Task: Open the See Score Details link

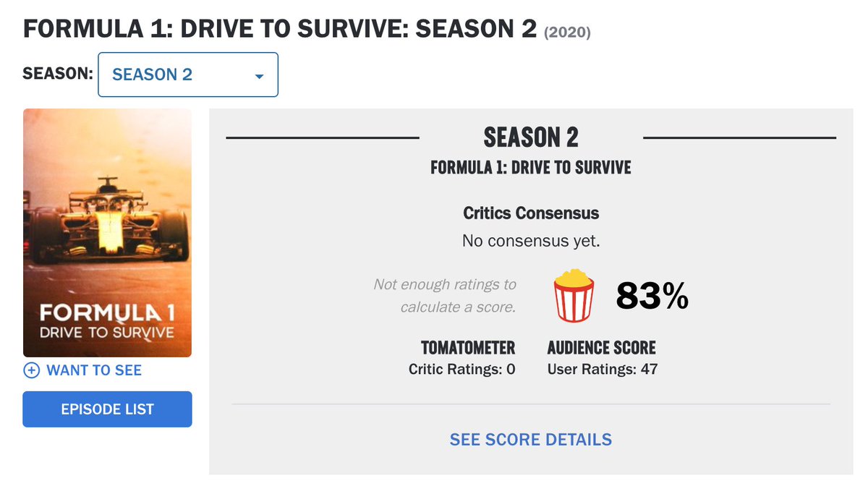Action: [531, 440]
